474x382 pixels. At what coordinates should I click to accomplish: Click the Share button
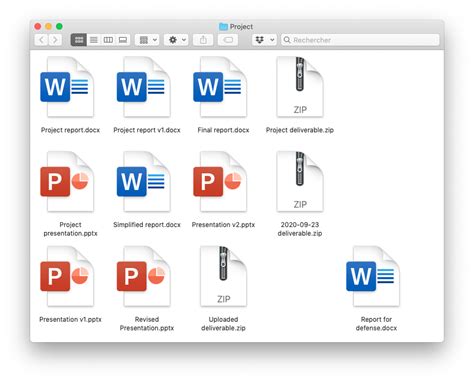click(203, 40)
